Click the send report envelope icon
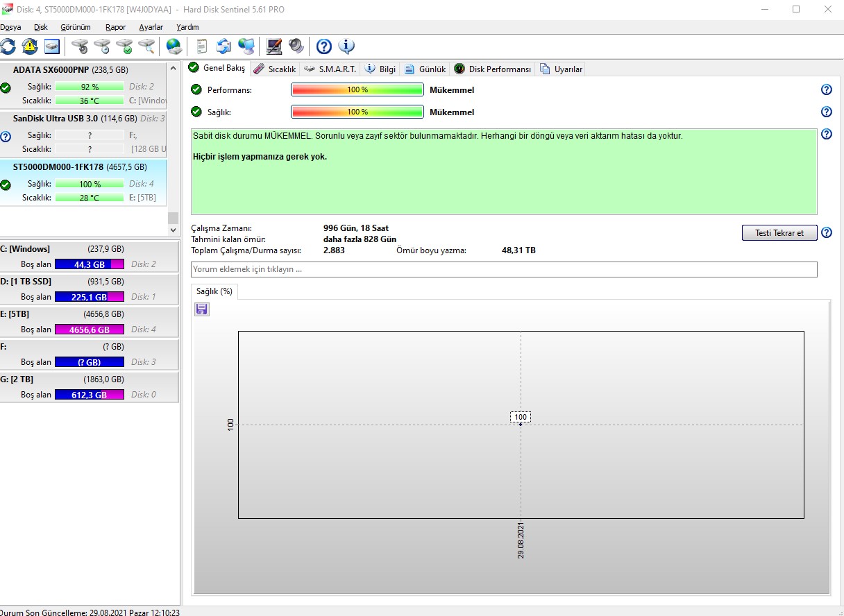The height and width of the screenshot is (616, 844). [x=223, y=46]
